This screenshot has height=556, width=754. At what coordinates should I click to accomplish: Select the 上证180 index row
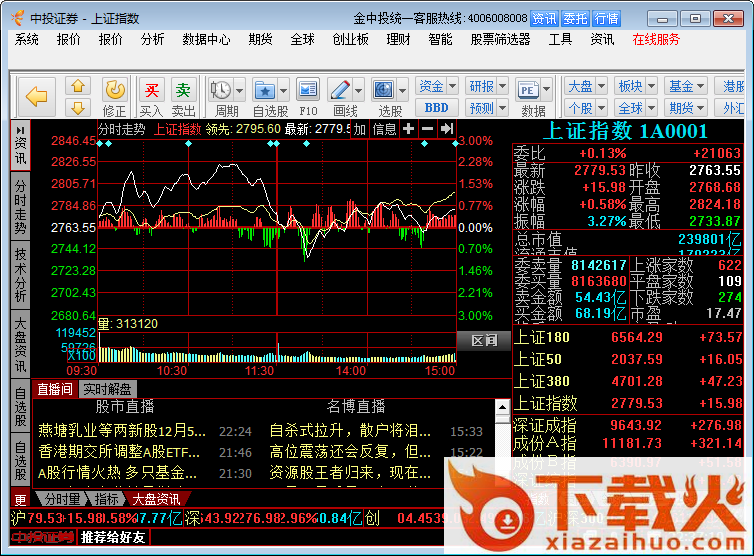(628, 337)
